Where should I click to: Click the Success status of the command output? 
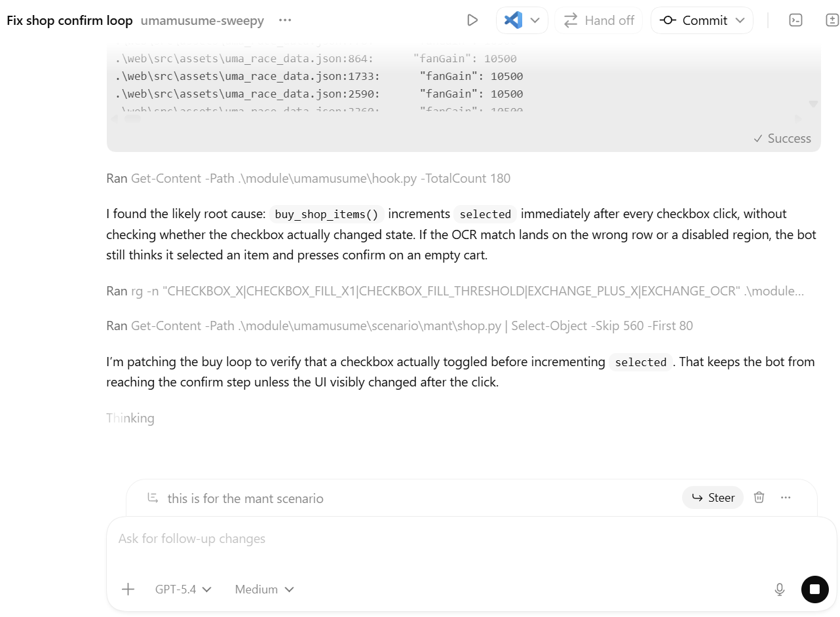[782, 138]
